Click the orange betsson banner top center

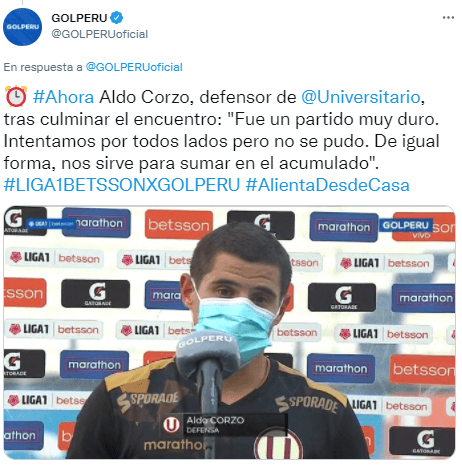click(179, 225)
